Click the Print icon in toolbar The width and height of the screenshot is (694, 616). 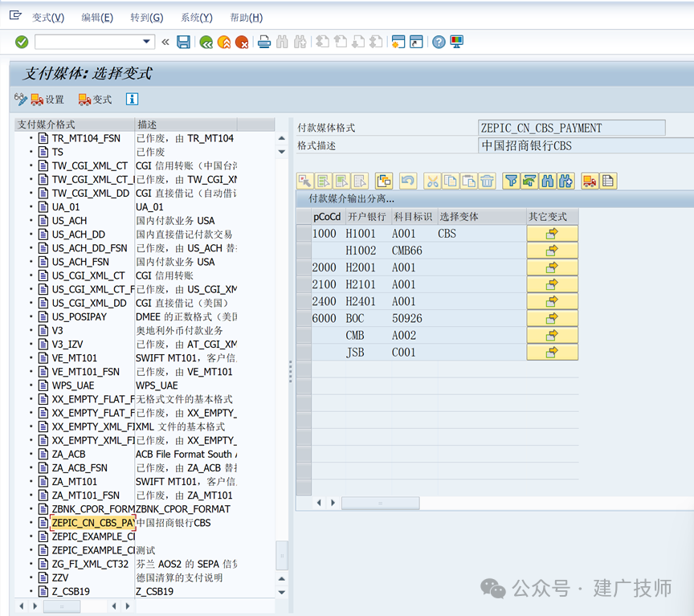tap(264, 42)
